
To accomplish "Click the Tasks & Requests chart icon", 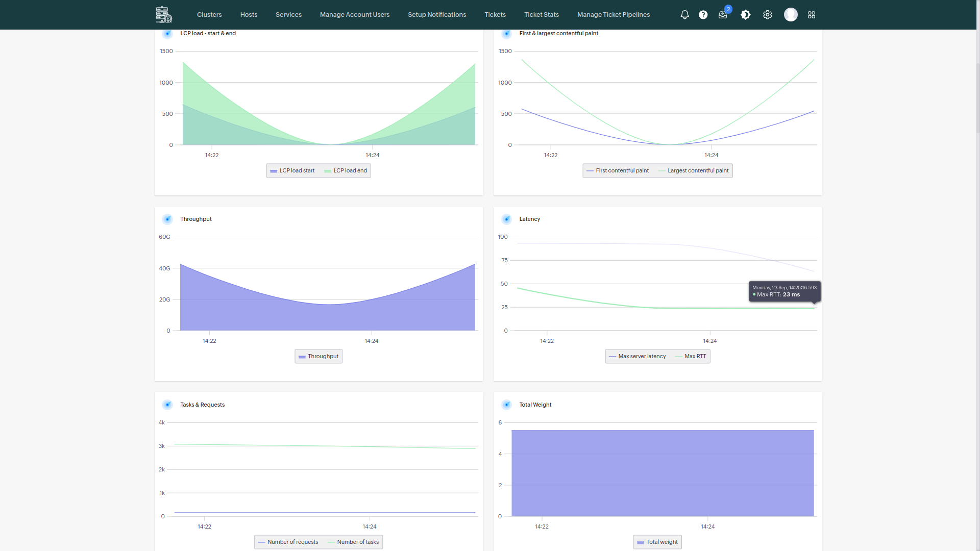I will pos(167,405).
